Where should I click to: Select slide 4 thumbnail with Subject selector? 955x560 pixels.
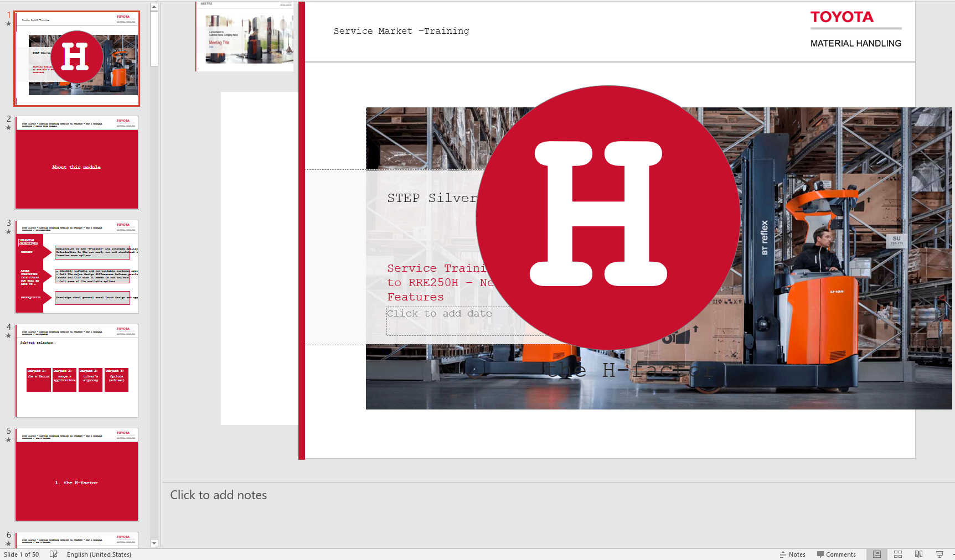(77, 370)
